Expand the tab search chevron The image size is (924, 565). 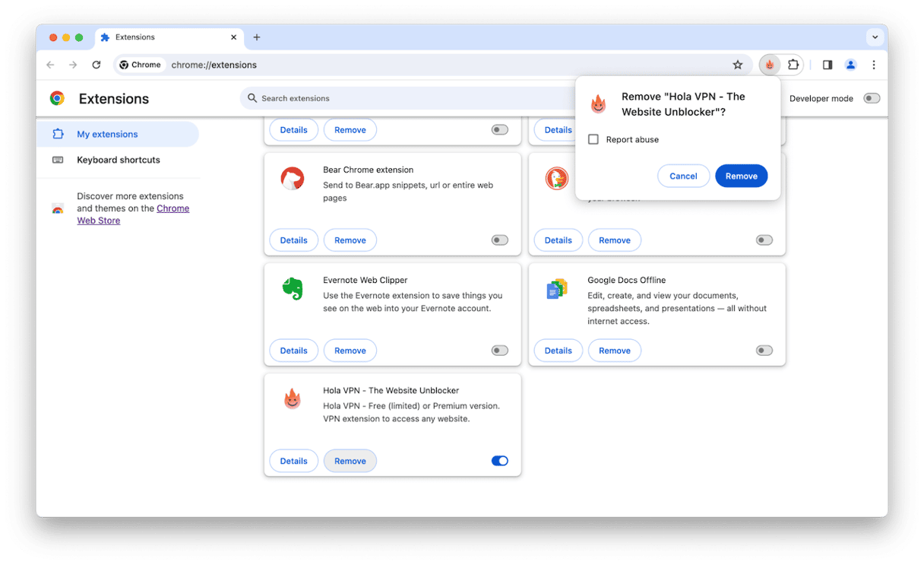click(875, 37)
